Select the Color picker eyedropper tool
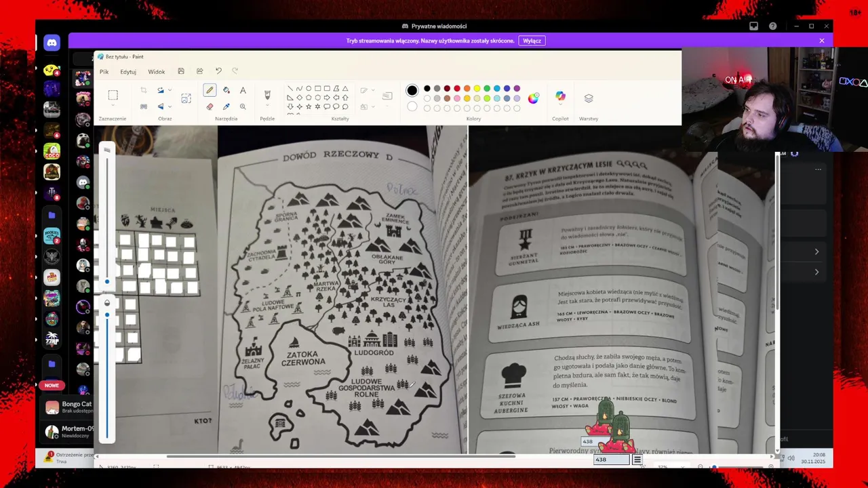Screen dimensions: 868x488 226,106
